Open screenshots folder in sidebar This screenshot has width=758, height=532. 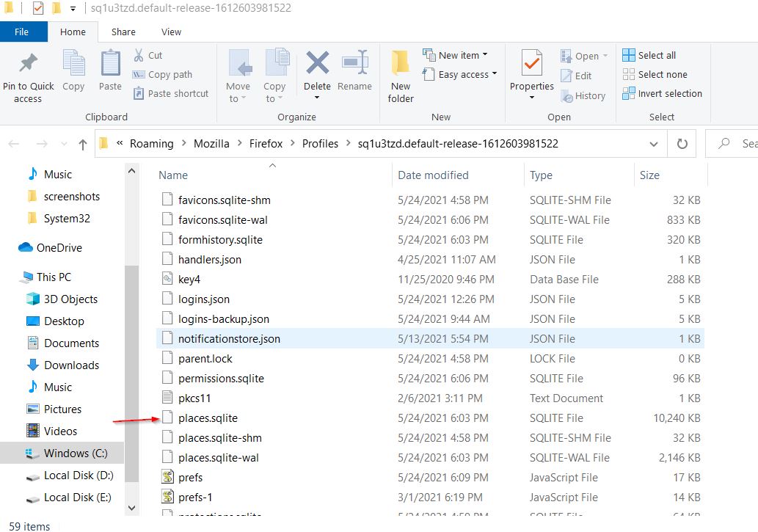pos(65,197)
